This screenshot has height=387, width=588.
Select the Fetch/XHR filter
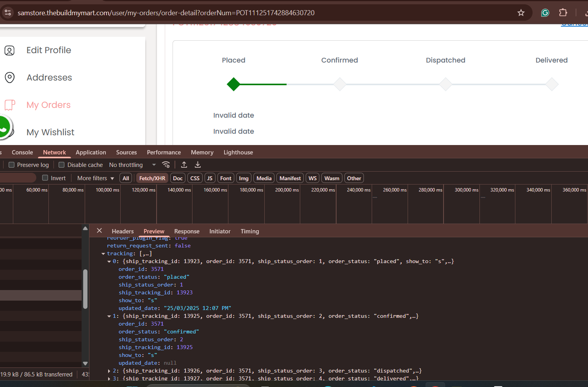152,178
